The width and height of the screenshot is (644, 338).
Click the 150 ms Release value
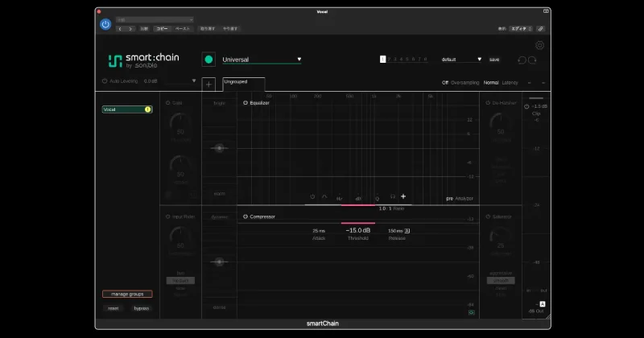tap(395, 231)
